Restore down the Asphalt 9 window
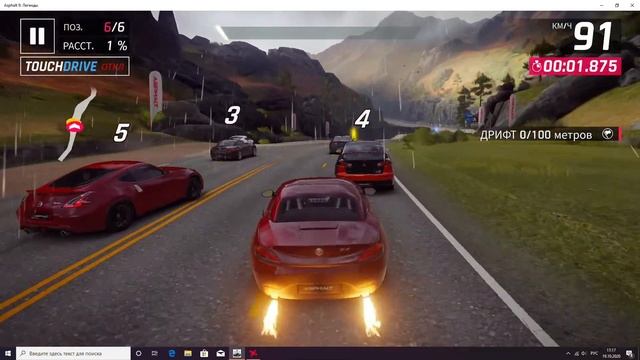 pyautogui.click(x=617, y=5)
